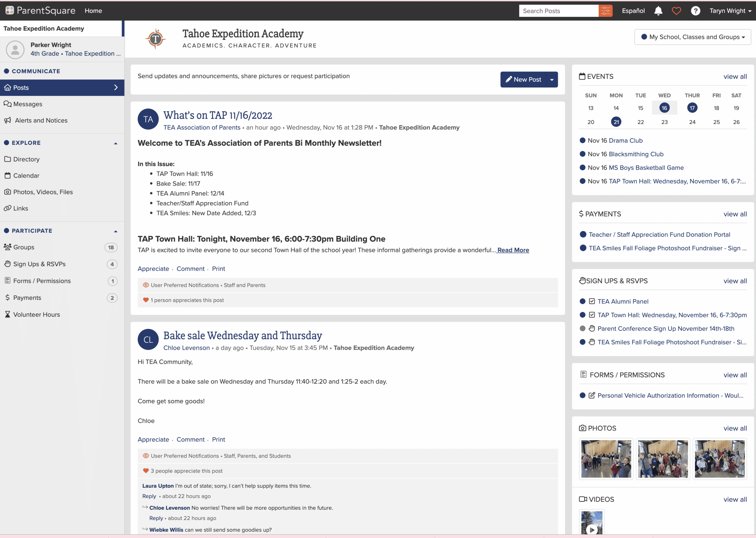Collapse the Participate section
The height and width of the screenshot is (538, 756).
[115, 231]
